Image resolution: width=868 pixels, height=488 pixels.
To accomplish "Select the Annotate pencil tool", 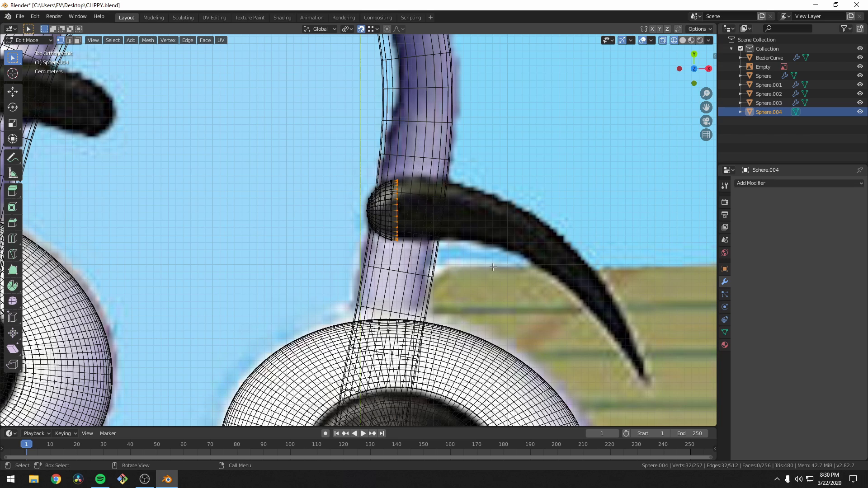I will [x=13, y=157].
